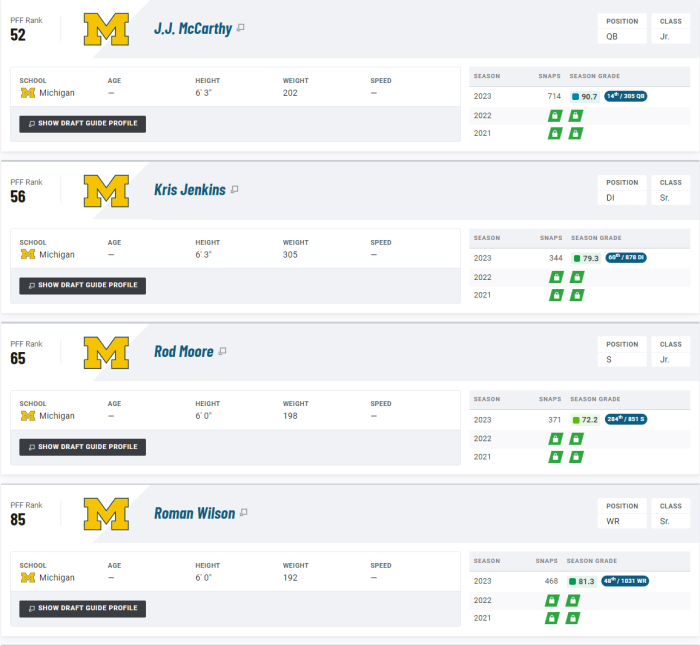Click the large Michigan logo in McCarthy's header

click(x=106, y=29)
